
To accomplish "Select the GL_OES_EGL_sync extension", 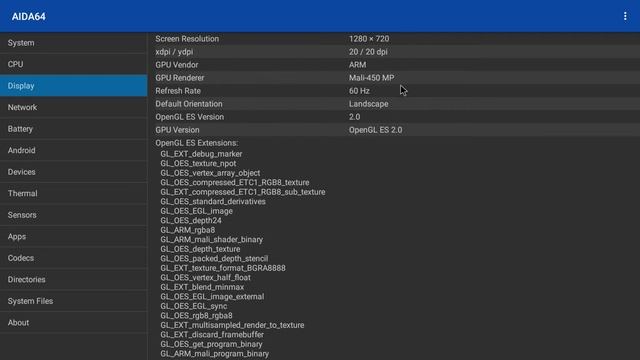I will tap(193, 306).
